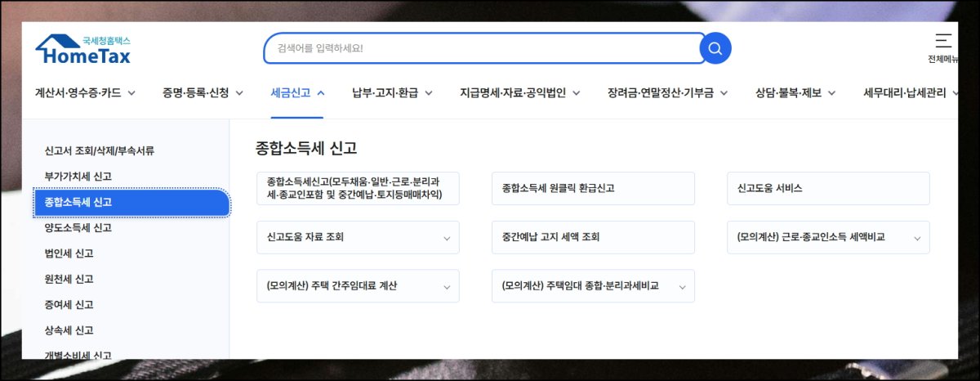Click chevron next to 상담·불복·제보
The height and width of the screenshot is (381, 980).
point(831,93)
